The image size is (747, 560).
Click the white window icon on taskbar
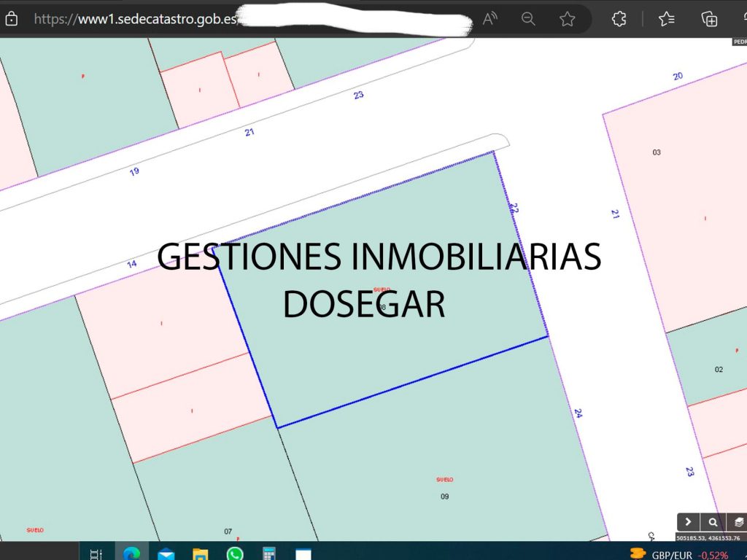coord(303,555)
